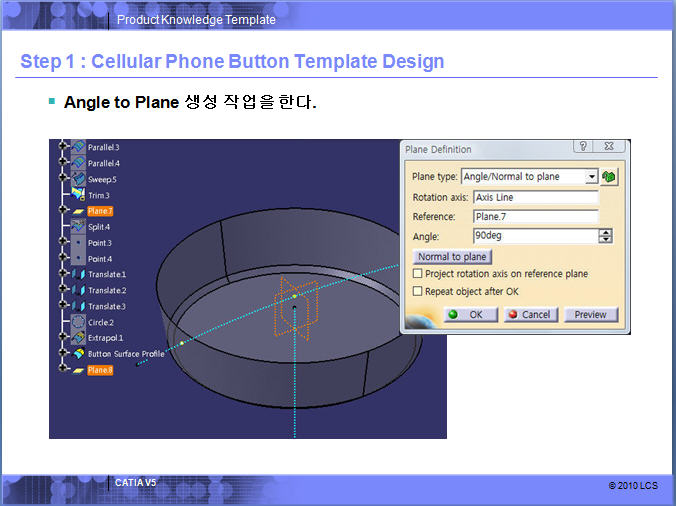676x506 pixels.
Task: Click the Rotation axis input field
Action: [535, 197]
